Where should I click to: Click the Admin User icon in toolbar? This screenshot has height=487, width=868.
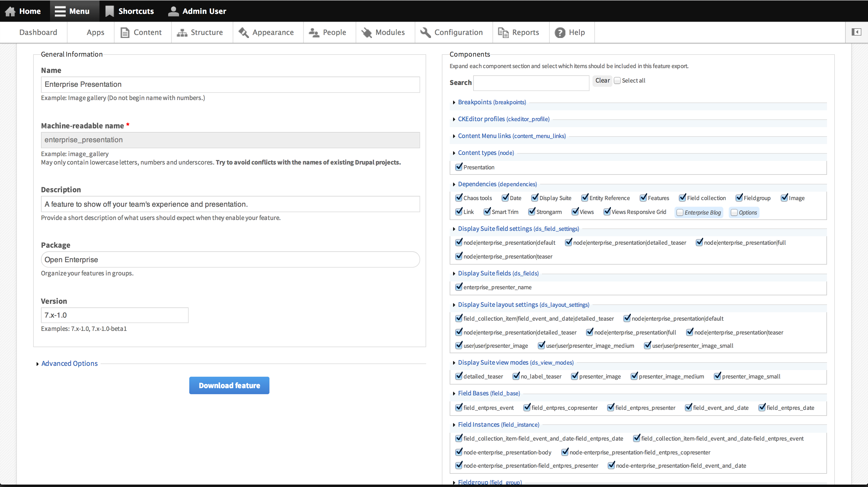(173, 11)
